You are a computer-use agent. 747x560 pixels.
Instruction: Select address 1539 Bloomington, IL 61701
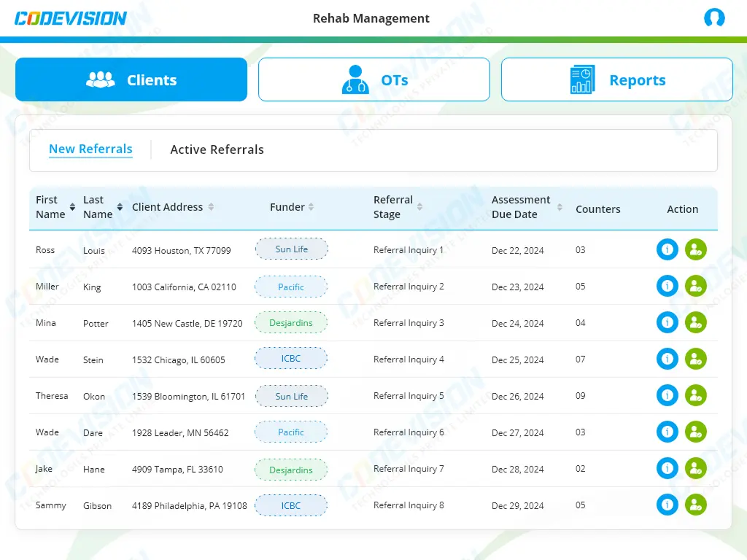pos(188,397)
